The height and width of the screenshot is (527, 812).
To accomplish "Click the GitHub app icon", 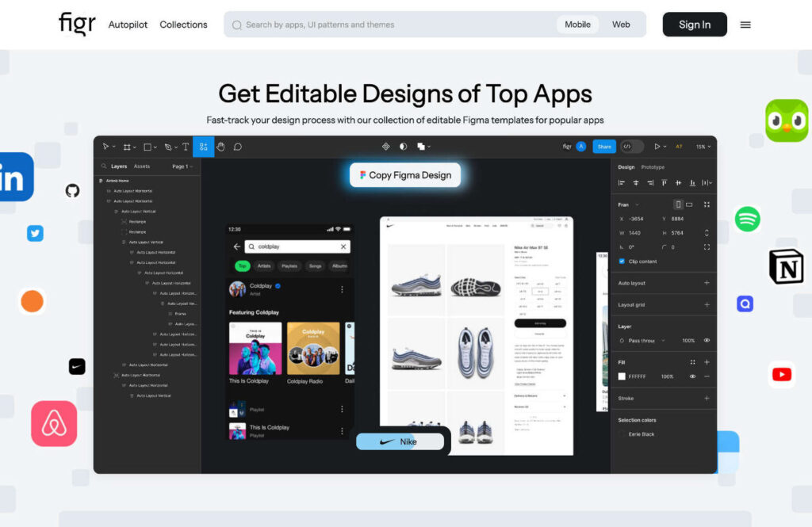I will [72, 190].
